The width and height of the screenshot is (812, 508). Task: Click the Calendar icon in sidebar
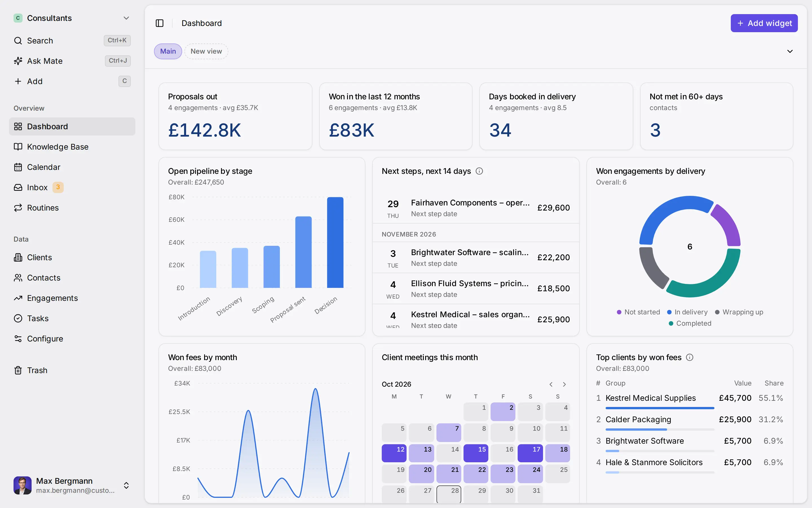click(x=18, y=167)
